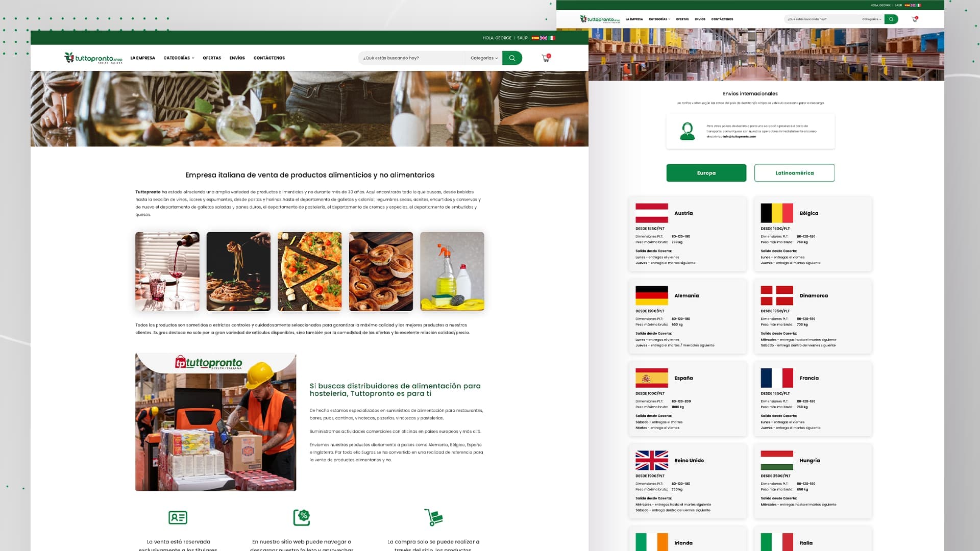Open the spaghetti pasta photo
Viewport: 980px width, 551px height.
coord(238,271)
